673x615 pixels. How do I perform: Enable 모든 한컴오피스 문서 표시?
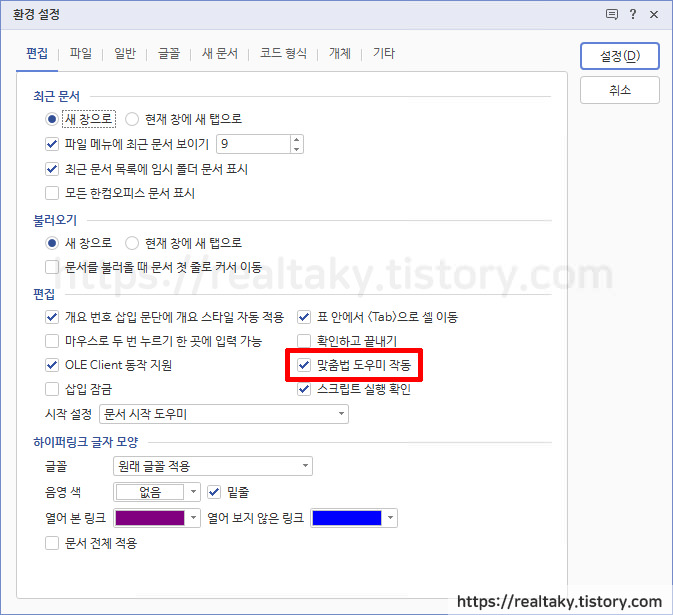click(x=52, y=193)
